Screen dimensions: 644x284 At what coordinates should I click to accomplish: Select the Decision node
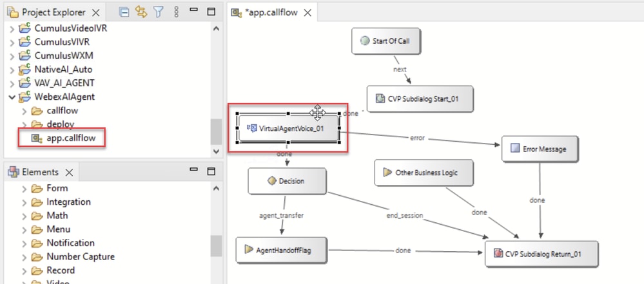tap(287, 180)
